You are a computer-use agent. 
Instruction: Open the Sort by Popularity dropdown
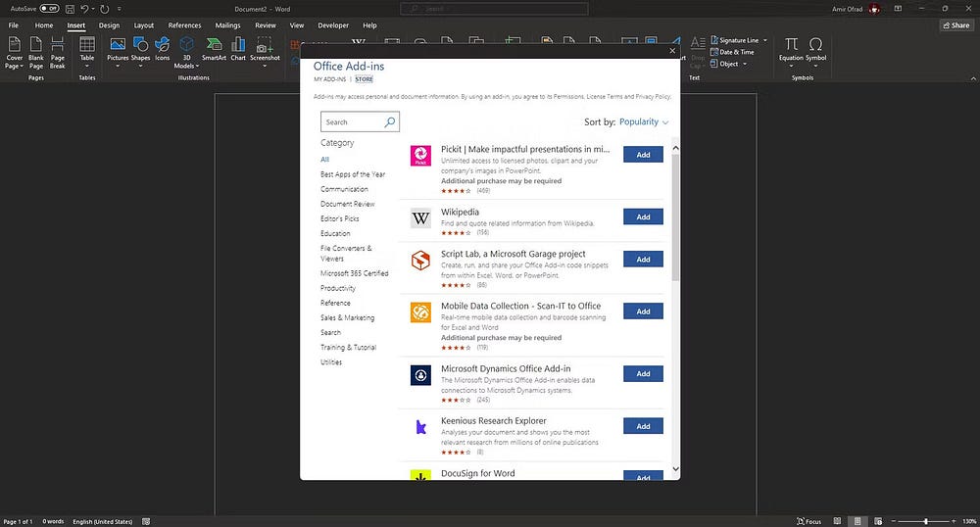(x=644, y=121)
